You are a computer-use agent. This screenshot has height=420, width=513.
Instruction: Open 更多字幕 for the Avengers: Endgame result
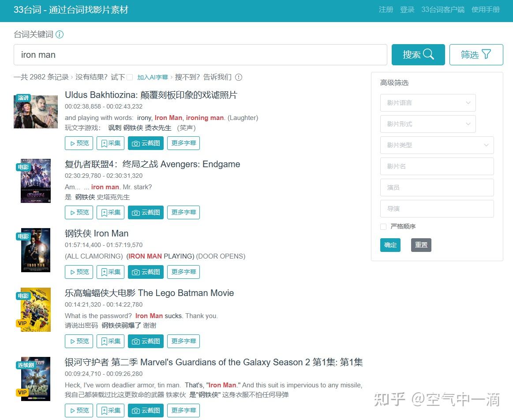(183, 213)
